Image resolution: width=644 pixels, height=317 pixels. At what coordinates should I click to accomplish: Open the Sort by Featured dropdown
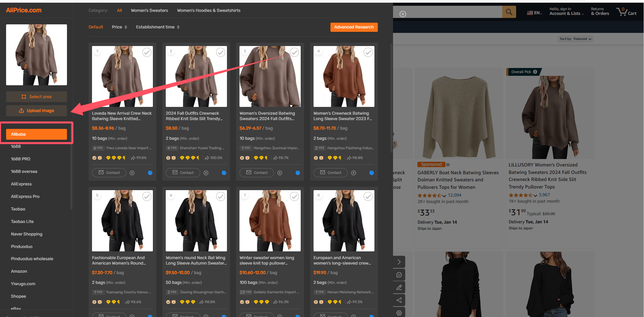[575, 39]
